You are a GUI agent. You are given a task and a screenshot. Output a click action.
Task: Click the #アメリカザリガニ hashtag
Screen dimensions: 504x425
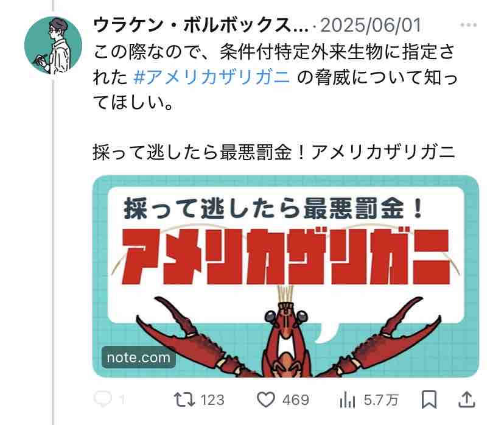point(211,77)
